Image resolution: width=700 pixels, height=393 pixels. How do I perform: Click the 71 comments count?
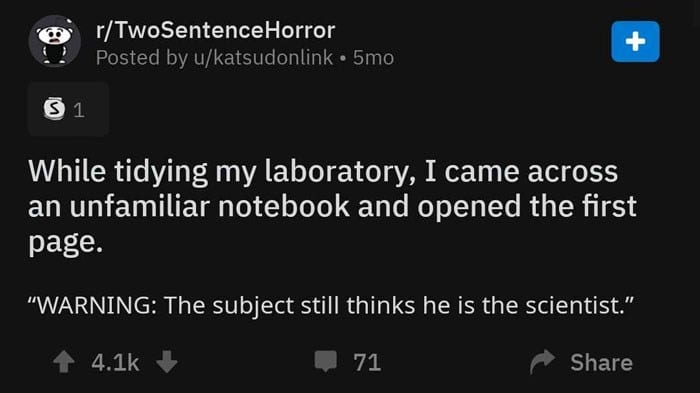(x=367, y=362)
